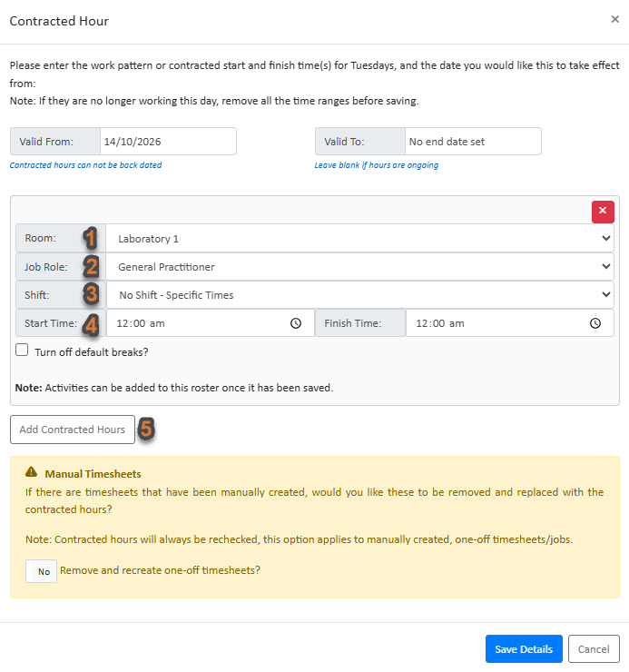Set the Valid To date field
Screen dimensions: 629x672
coord(473,142)
